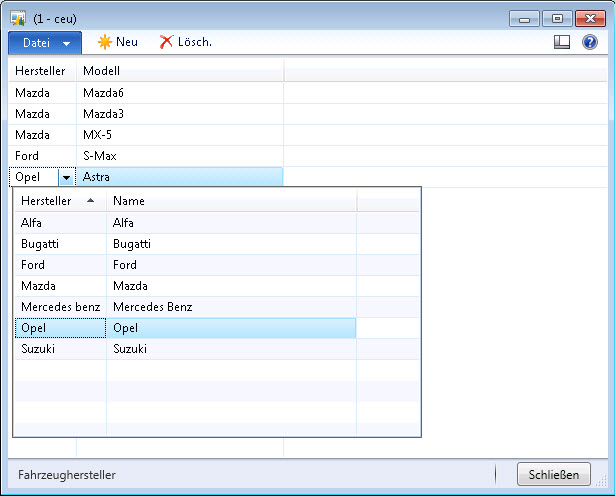
Task: Click the panel layout icon
Action: 562,42
